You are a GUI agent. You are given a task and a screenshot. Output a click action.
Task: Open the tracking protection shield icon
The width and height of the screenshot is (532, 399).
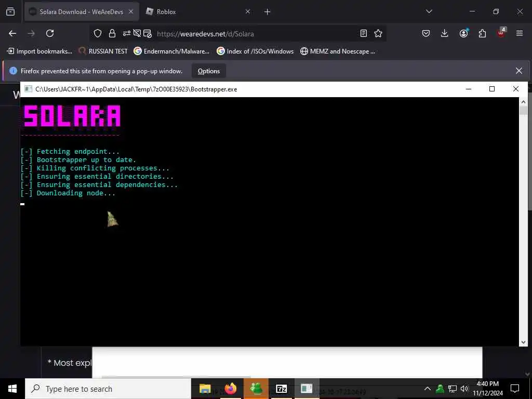(98, 33)
